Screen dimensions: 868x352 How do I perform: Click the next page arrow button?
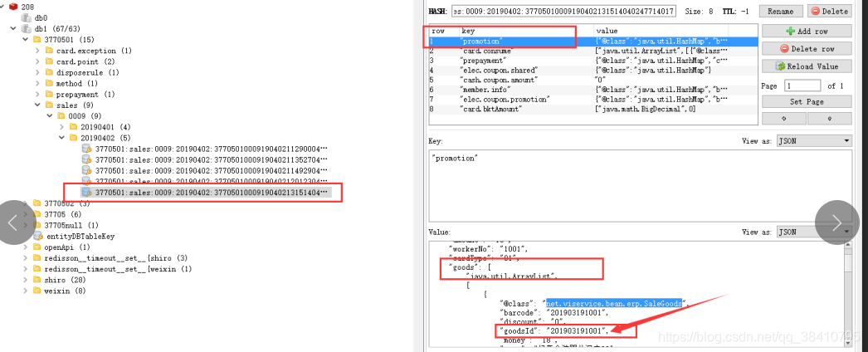829,119
